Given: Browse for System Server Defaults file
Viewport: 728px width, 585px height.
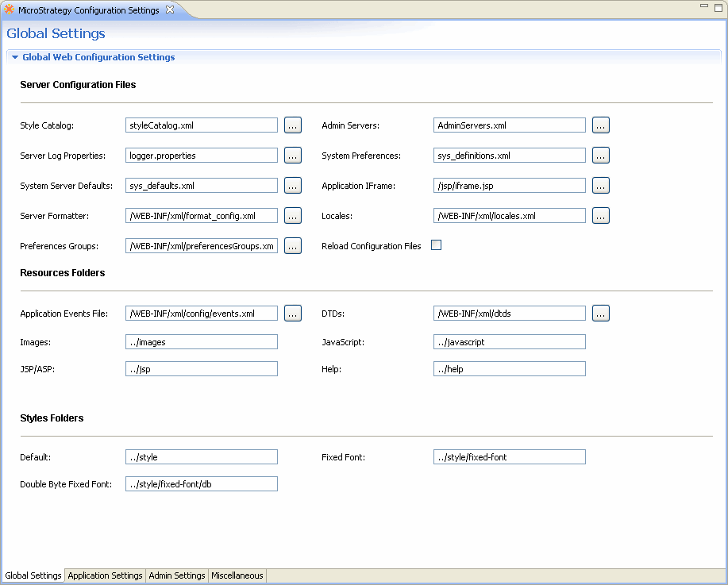Looking at the screenshot, I should pos(293,185).
